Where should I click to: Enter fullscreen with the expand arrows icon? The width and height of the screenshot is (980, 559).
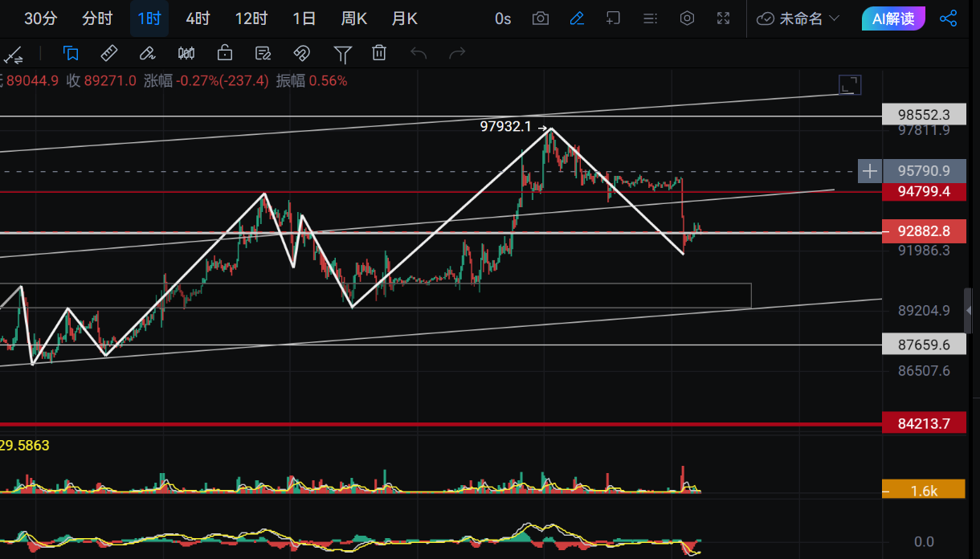pyautogui.click(x=723, y=18)
